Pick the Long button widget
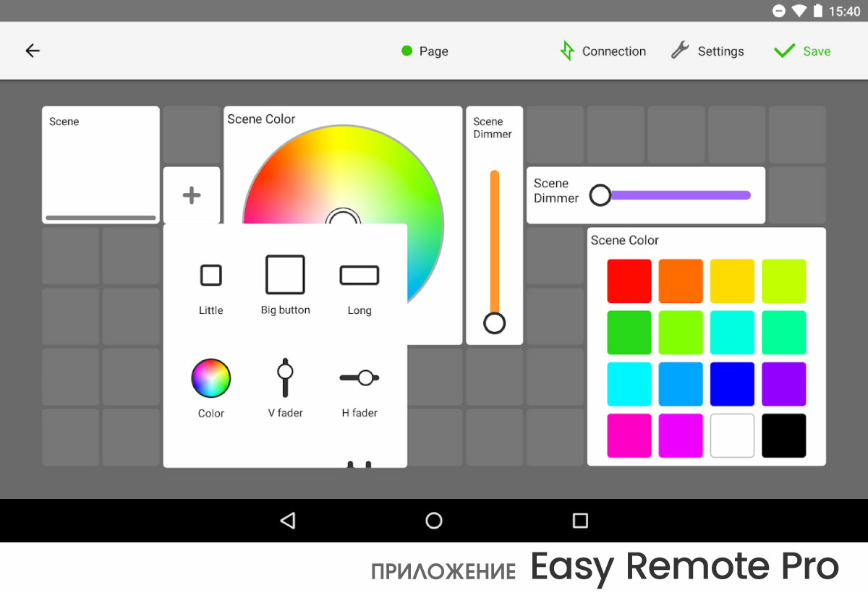 coord(359,287)
